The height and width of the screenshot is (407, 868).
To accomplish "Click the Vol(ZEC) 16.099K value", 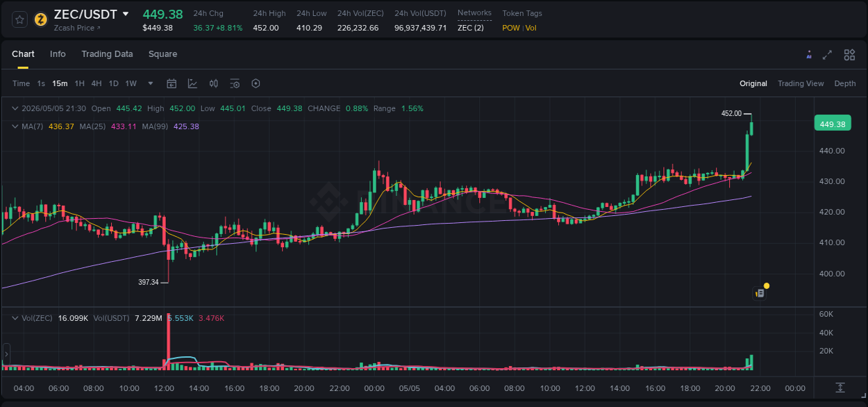I will (73, 318).
